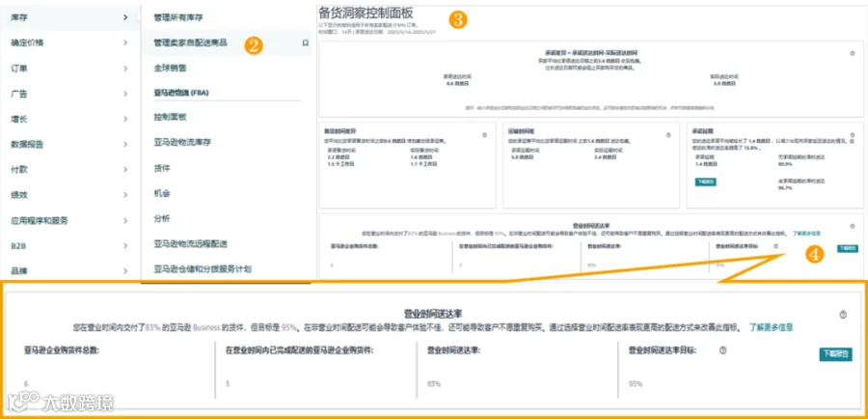
Task: Click 下载报告 button in 承诺延期 card
Action: pos(705,182)
